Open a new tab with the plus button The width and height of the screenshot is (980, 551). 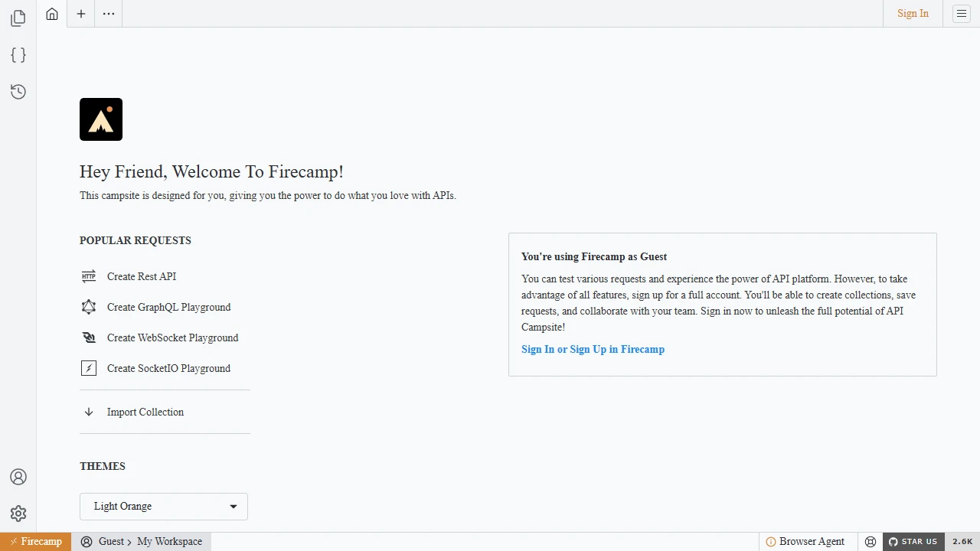[80, 13]
